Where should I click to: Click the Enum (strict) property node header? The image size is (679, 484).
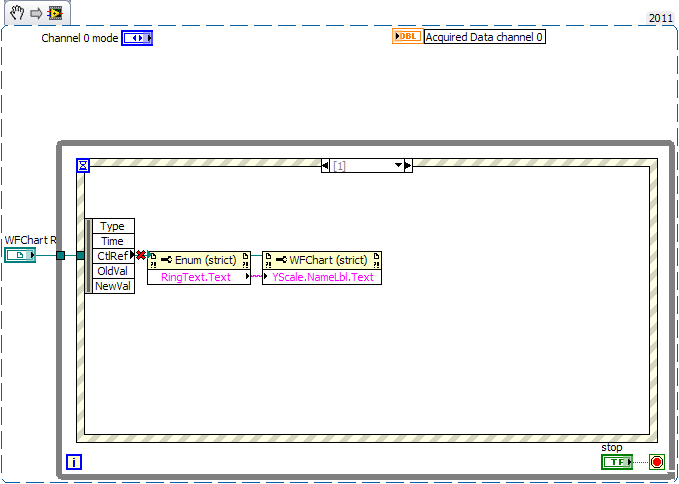198,260
